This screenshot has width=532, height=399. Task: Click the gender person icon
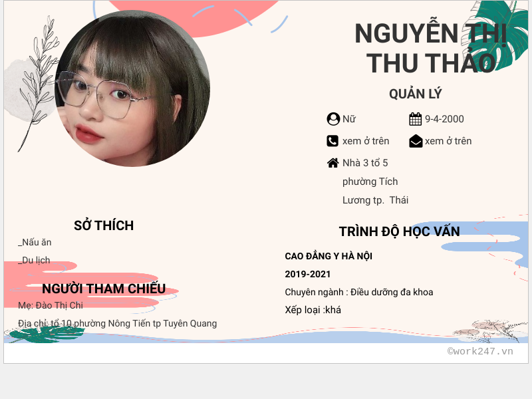click(x=333, y=119)
